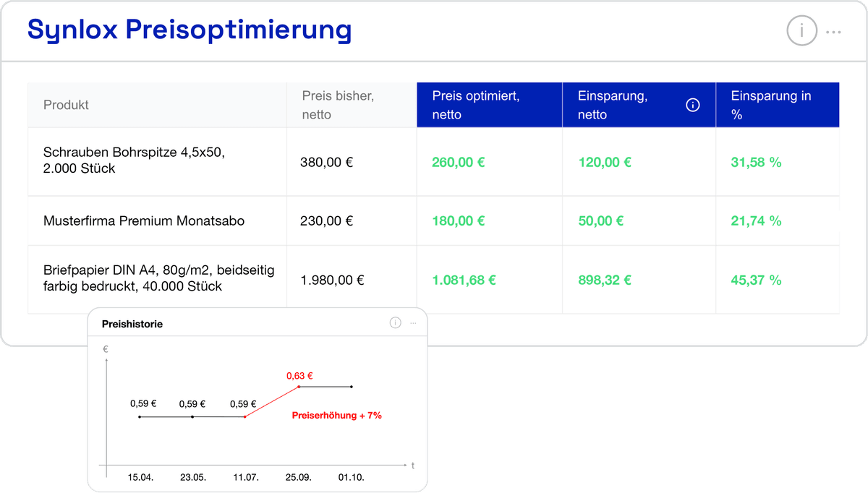Screen dimensions: 868x493
Task: Open the Musterfirma Premium Monatsabo product
Action: pos(144,220)
